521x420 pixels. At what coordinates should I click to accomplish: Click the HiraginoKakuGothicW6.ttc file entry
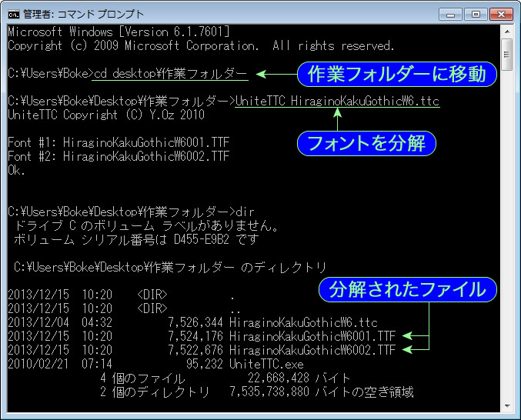pyautogui.click(x=303, y=323)
